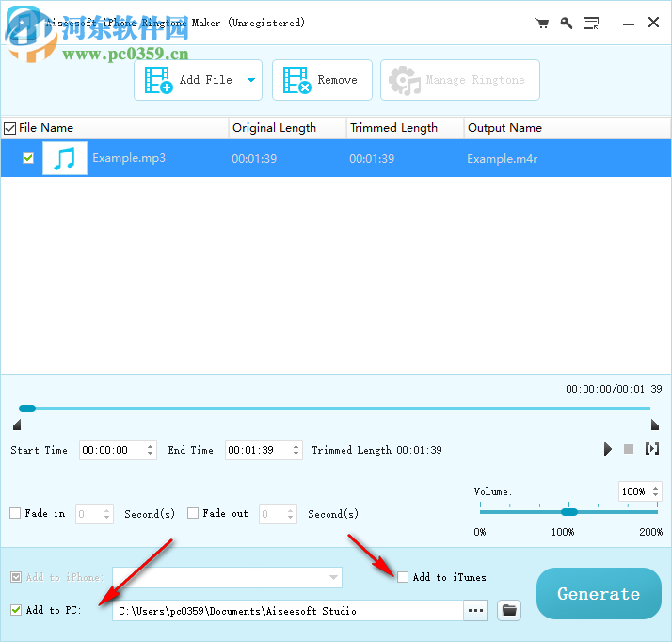Click the Trimmed Length column header
672x642 pixels.
(405, 128)
